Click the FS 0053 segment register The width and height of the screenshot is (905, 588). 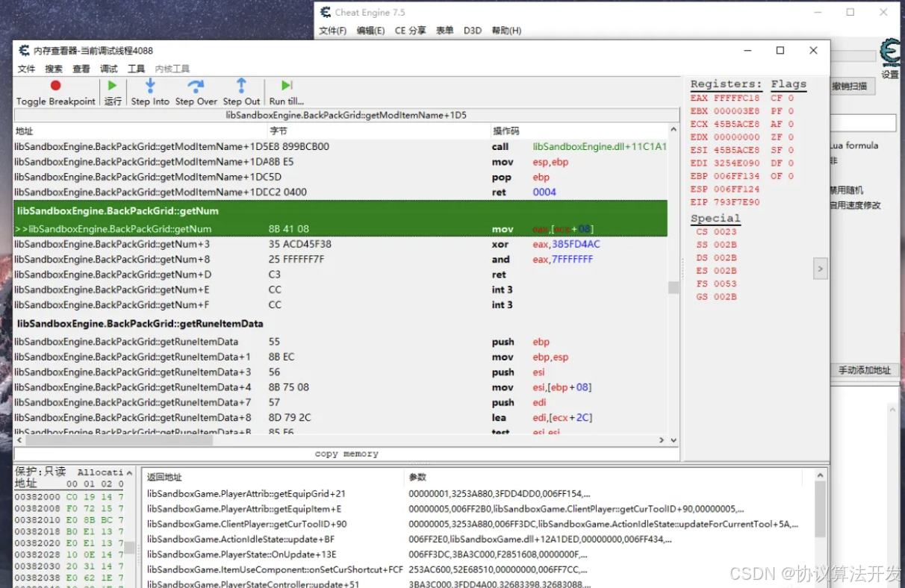point(715,284)
